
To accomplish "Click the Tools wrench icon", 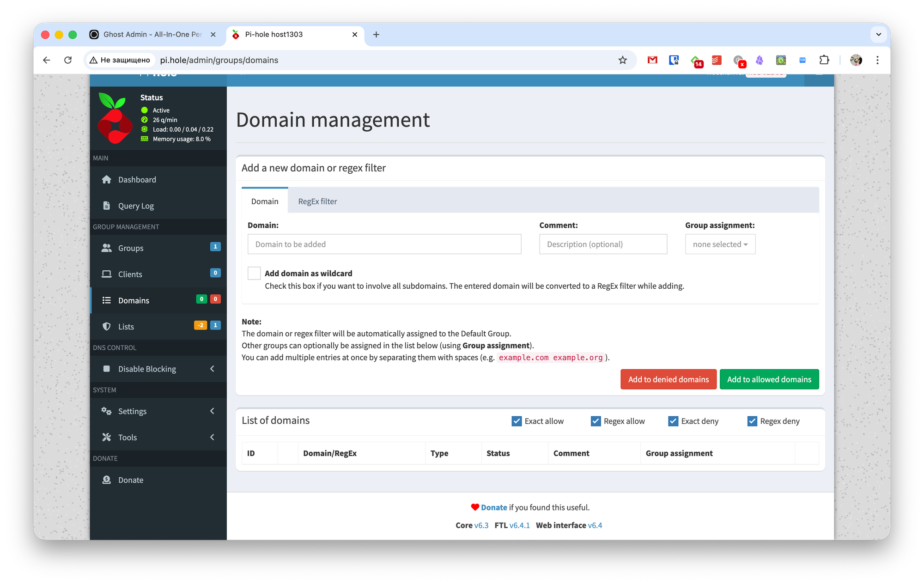I will (x=107, y=437).
